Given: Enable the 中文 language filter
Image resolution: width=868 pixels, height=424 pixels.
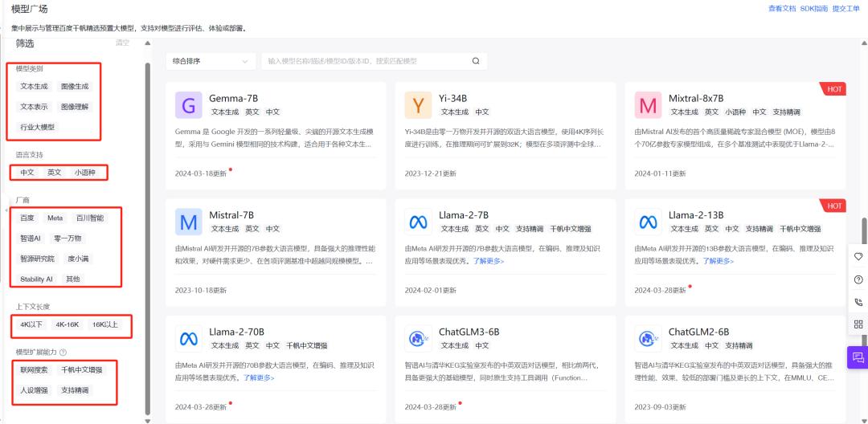Looking at the screenshot, I should click(27, 173).
